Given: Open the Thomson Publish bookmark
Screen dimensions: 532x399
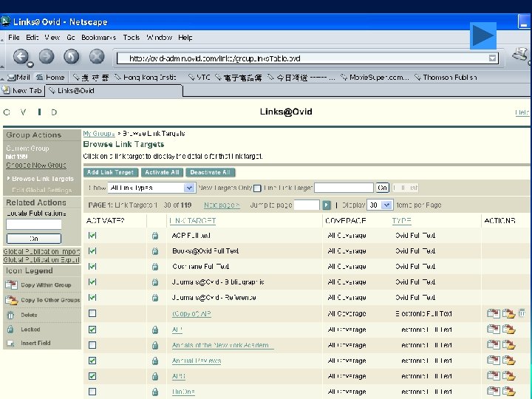Looking at the screenshot, I should pyautogui.click(x=446, y=78).
